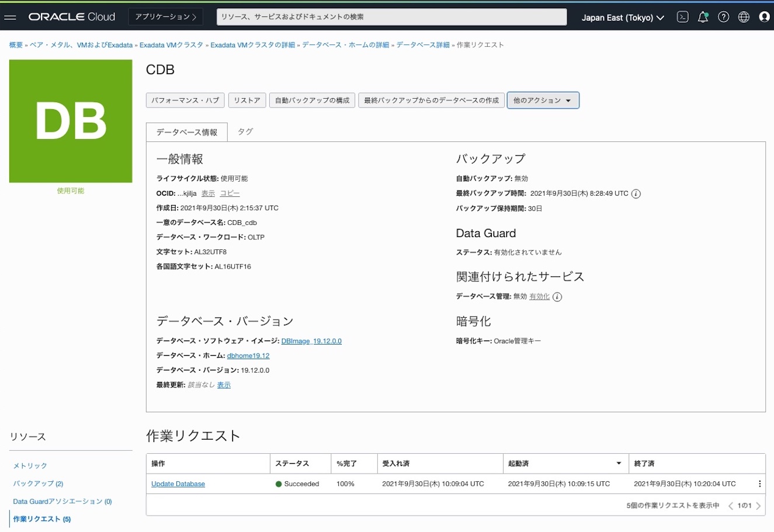Go to ベア・メタル、VMおよびExadata breadcrumb

coord(81,45)
